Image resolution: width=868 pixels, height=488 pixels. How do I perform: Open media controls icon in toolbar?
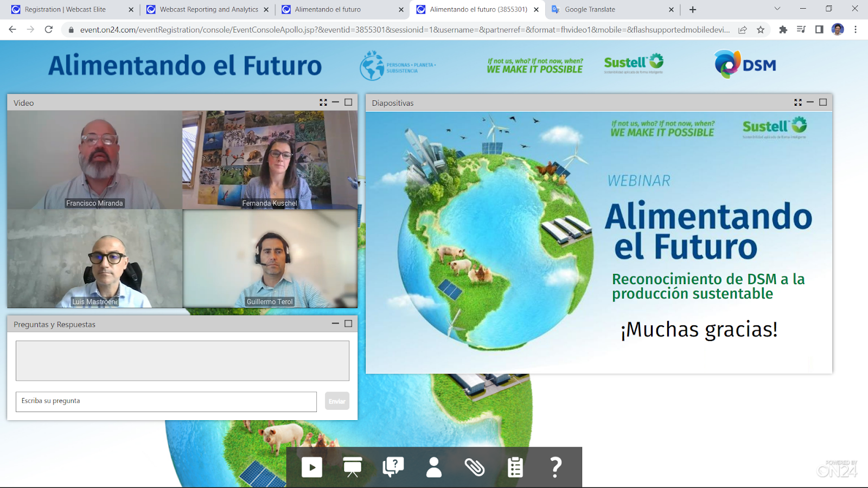click(801, 30)
